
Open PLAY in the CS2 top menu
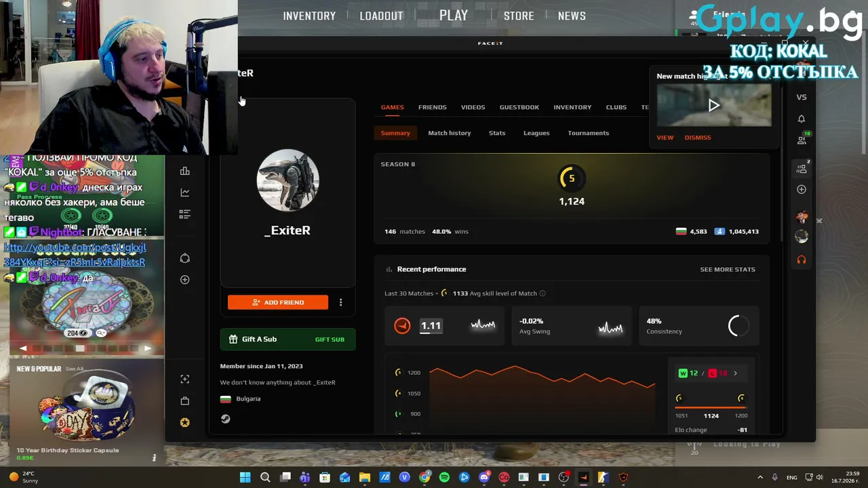[454, 15]
